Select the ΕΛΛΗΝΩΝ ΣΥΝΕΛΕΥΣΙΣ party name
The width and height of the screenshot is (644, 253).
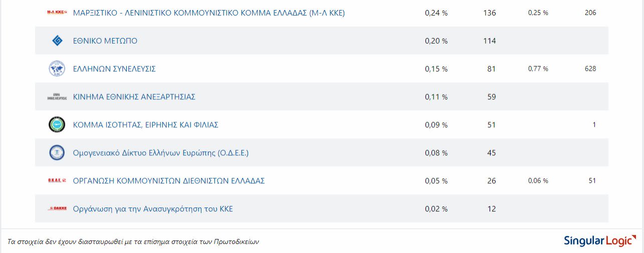(114, 69)
